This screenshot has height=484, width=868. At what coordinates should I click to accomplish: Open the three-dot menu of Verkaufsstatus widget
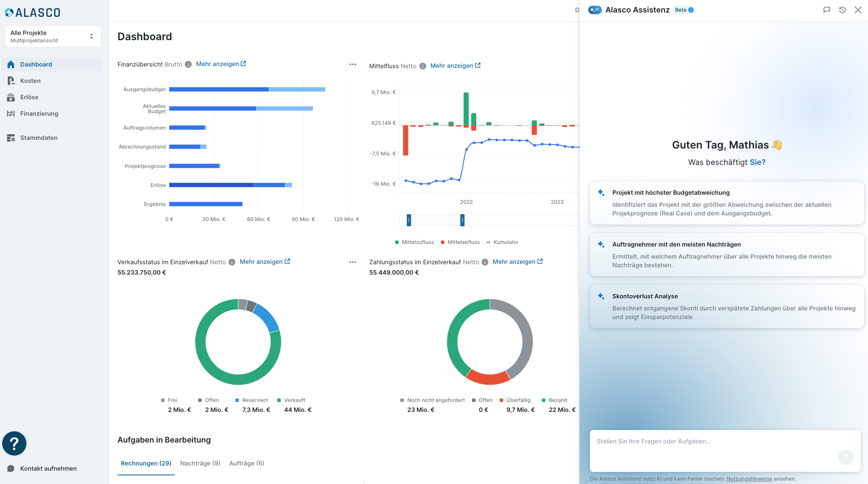click(353, 262)
